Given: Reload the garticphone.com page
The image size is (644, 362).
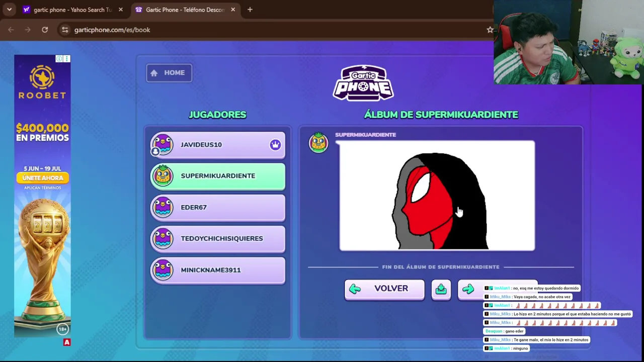Looking at the screenshot, I should [x=45, y=30].
